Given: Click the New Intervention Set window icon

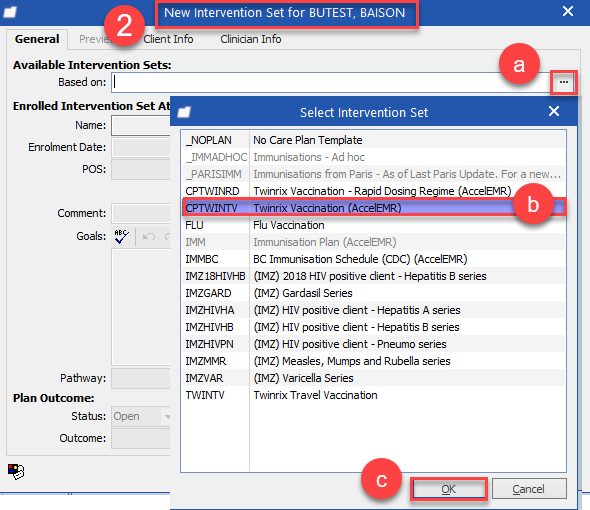Looking at the screenshot, I should click(10, 12).
